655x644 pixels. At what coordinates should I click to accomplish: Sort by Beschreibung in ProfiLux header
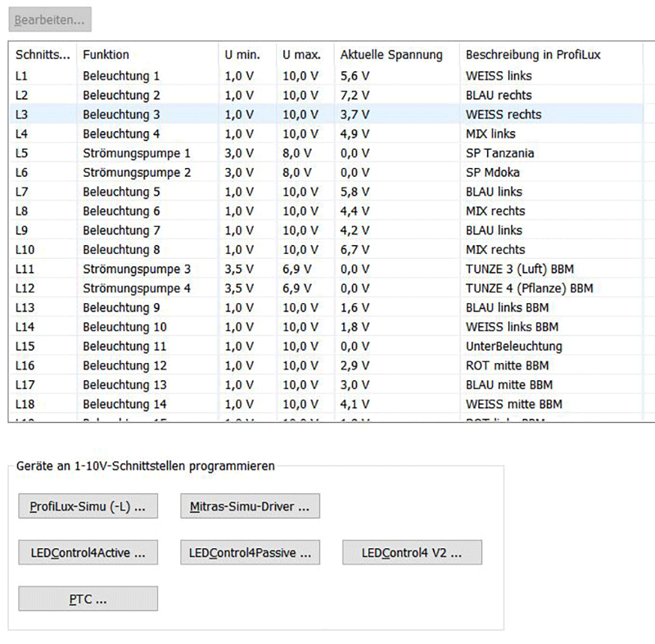tap(532, 55)
